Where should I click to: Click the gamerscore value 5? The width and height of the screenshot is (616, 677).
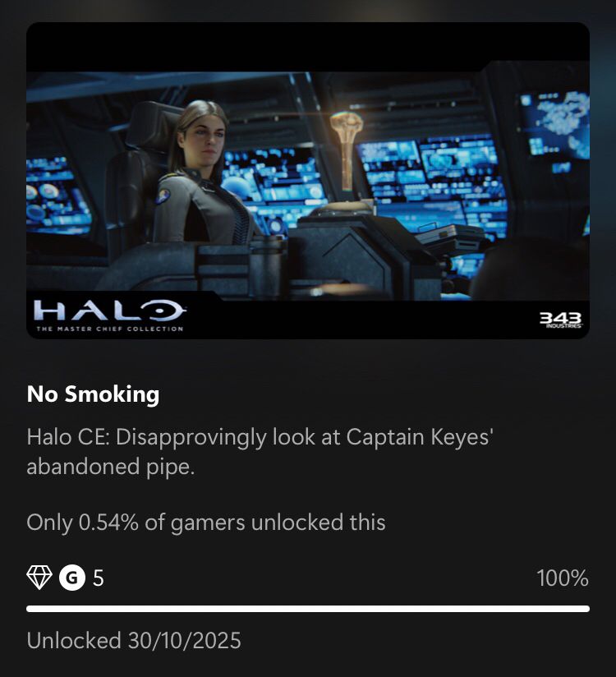pos(99,578)
